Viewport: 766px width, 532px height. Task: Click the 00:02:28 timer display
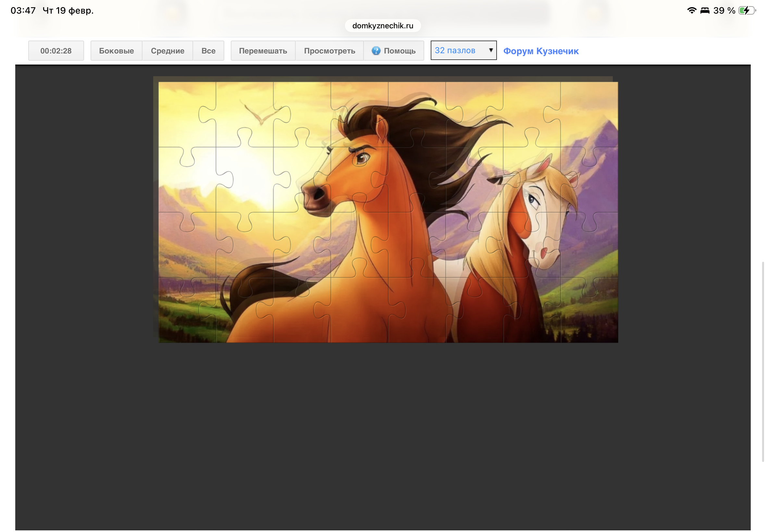(56, 51)
